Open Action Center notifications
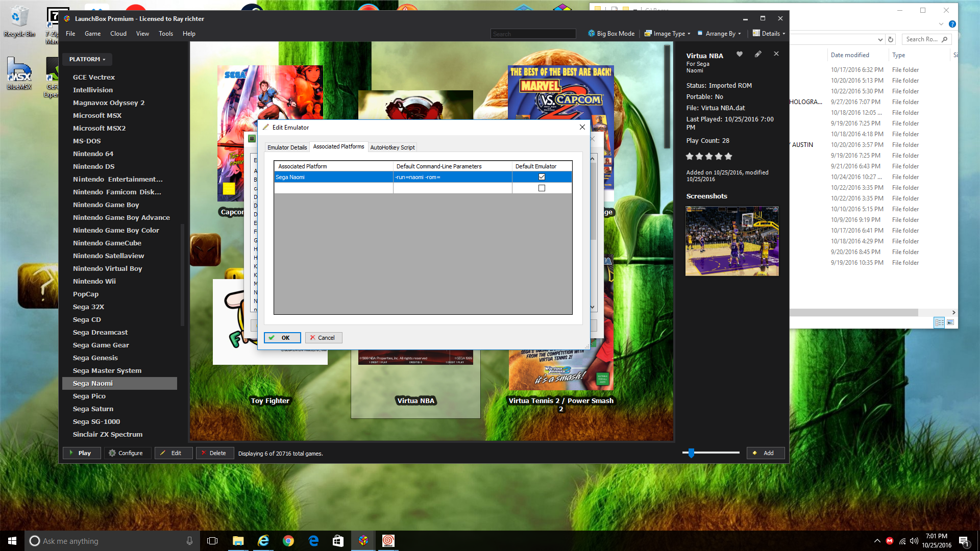The height and width of the screenshot is (551, 980). [964, 541]
